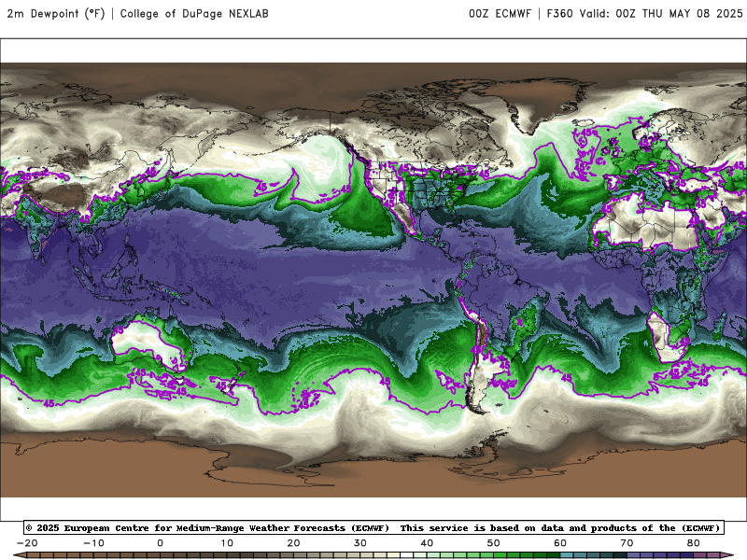
Task: Click the purple right arrow end of colorbar
Action: tap(727, 555)
